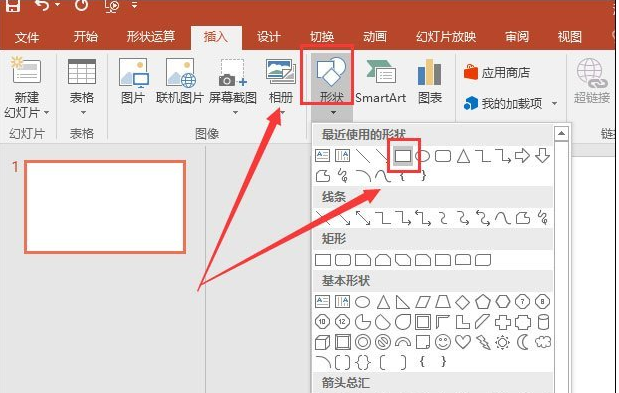Insert the cube shape
The height and width of the screenshot is (393, 619).
click(322, 342)
